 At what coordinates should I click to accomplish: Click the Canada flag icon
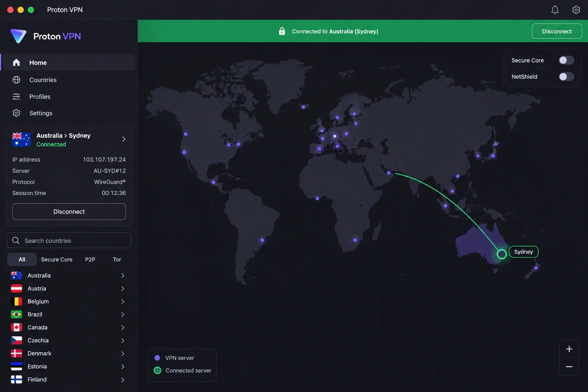pyautogui.click(x=16, y=328)
